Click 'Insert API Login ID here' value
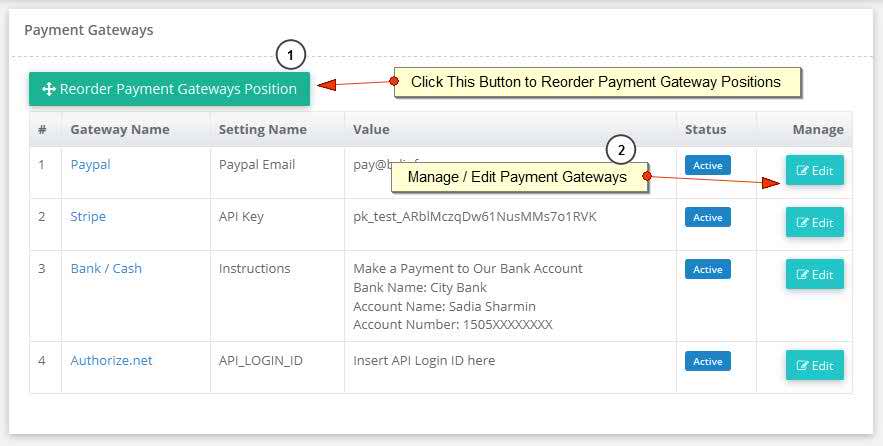The image size is (883, 446). (x=424, y=360)
